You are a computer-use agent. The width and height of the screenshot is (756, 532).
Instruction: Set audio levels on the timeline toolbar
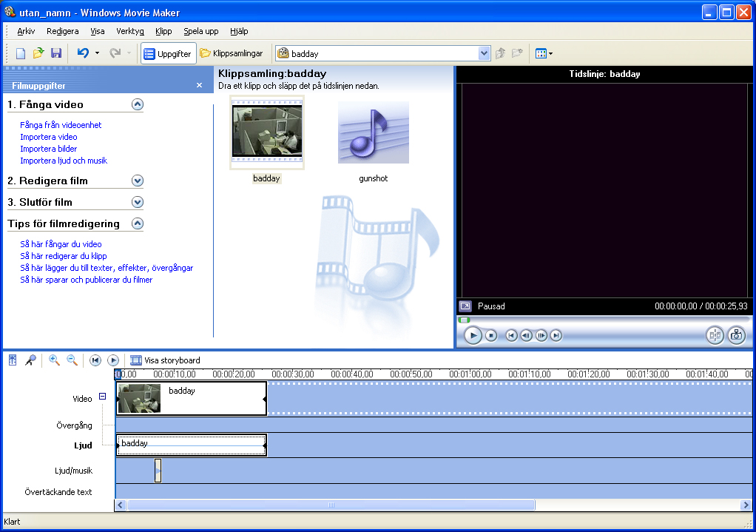[x=13, y=360]
